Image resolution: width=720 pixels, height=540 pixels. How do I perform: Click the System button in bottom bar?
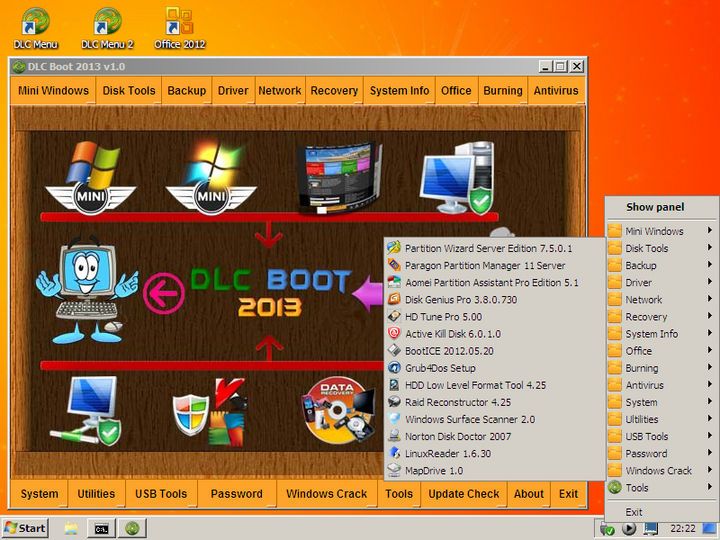click(x=39, y=494)
